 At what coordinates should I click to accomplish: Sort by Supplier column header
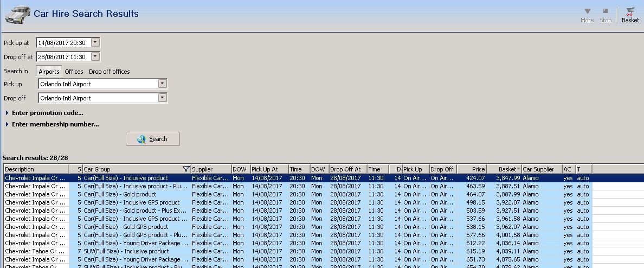(x=211, y=169)
